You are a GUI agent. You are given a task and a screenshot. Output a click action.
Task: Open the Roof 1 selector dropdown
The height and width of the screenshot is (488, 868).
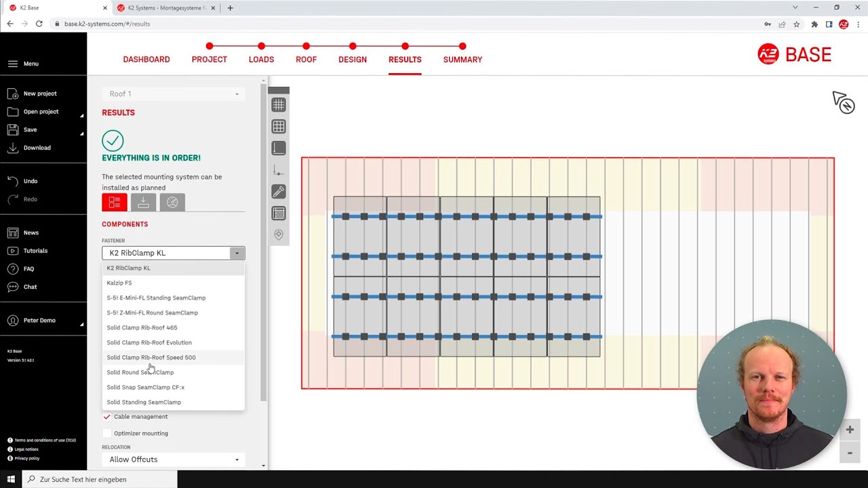[174, 94]
